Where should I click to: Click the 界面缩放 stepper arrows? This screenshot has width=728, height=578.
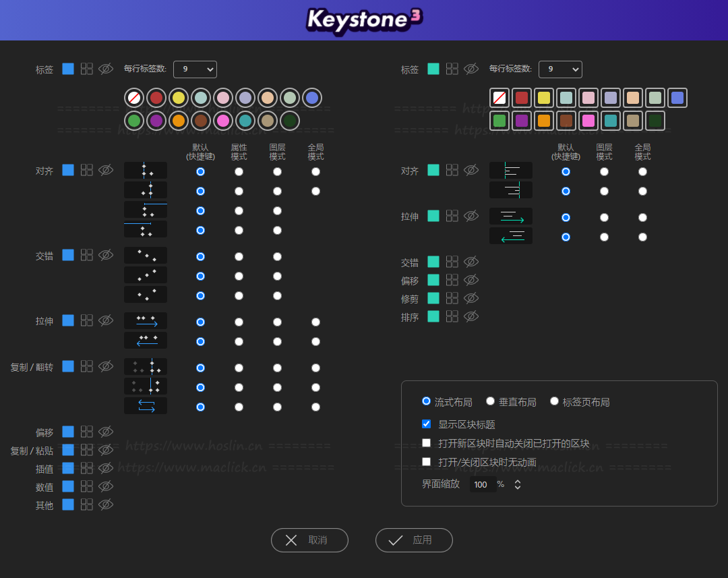pos(518,484)
